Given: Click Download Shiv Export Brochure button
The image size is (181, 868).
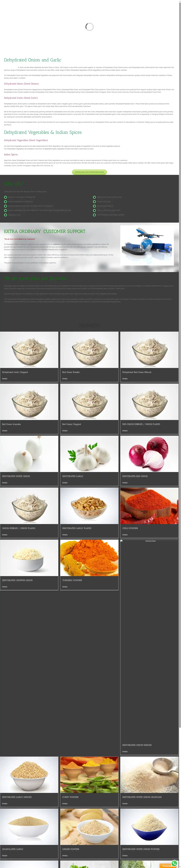Looking at the screenshot, I should point(89,172).
